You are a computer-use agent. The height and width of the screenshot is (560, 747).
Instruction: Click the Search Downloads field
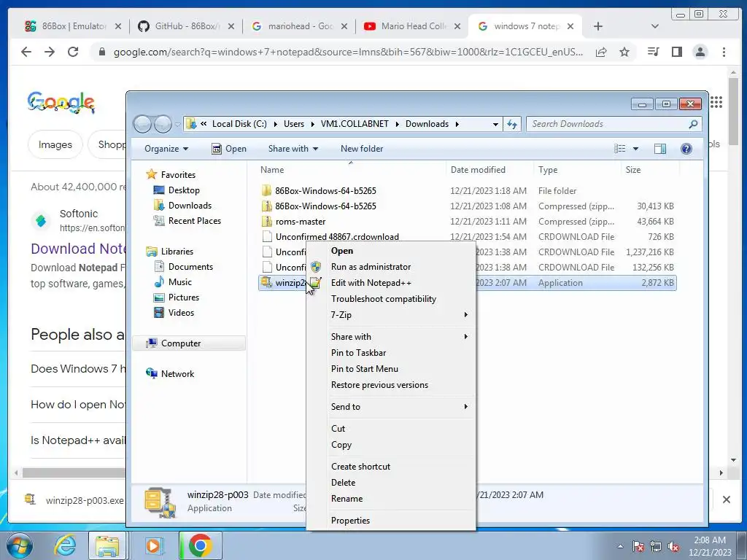click(614, 124)
